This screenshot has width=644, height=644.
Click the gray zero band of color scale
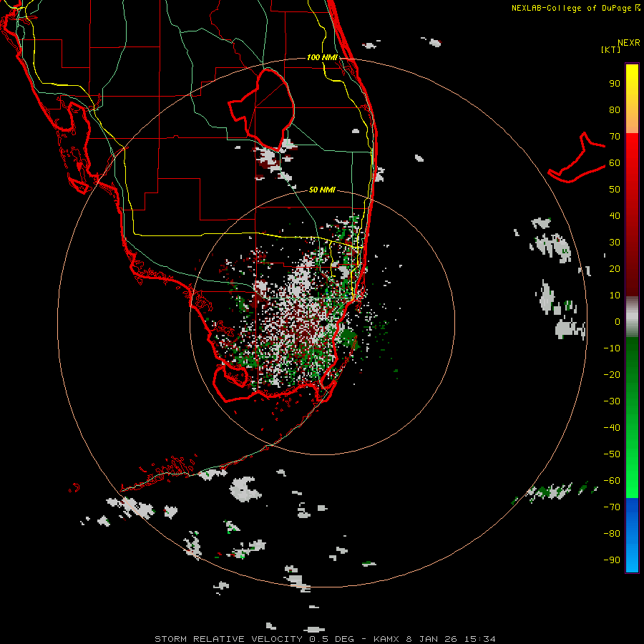pos(632,317)
